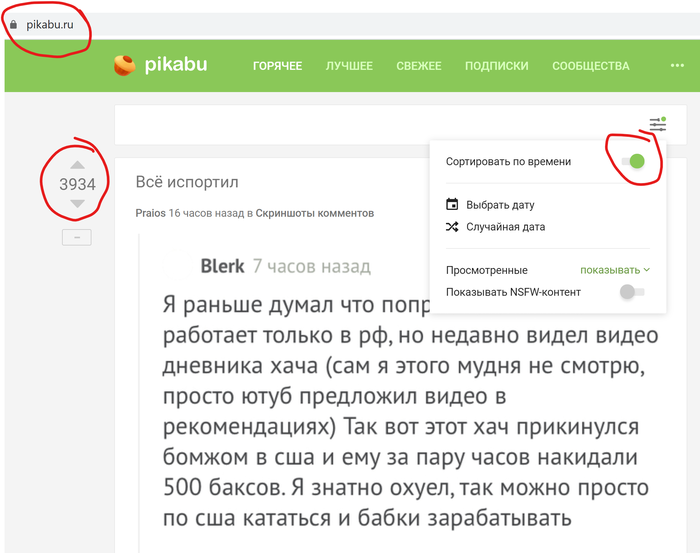
Task: Click the commenter name Blerk
Action: point(222,266)
